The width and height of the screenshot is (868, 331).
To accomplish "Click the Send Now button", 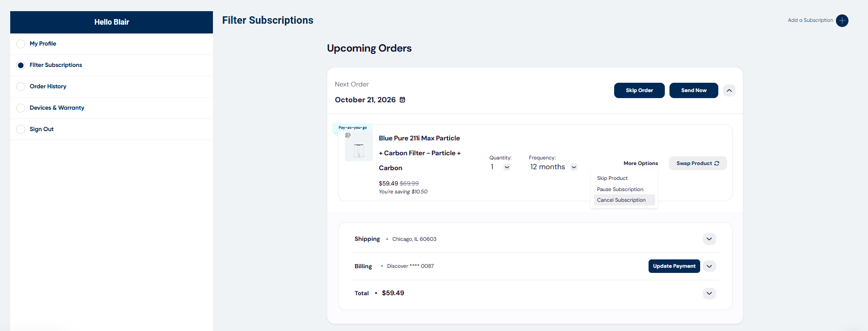I will click(694, 90).
